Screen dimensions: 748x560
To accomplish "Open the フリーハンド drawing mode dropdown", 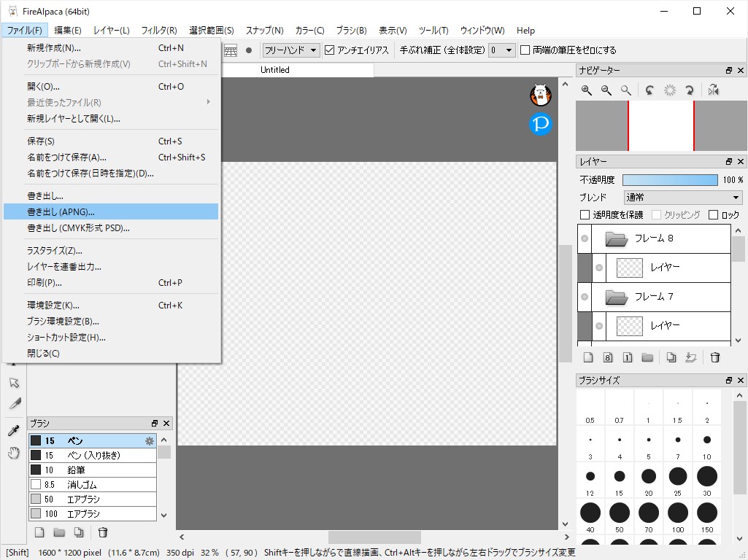I will click(x=291, y=50).
